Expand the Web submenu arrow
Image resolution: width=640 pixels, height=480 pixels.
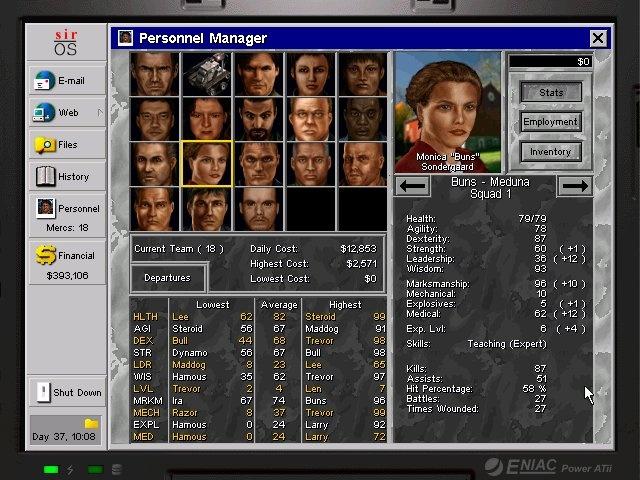pos(100,112)
